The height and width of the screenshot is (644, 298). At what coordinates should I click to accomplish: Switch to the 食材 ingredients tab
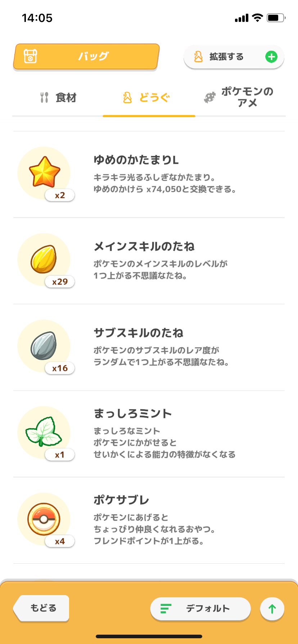[58, 97]
